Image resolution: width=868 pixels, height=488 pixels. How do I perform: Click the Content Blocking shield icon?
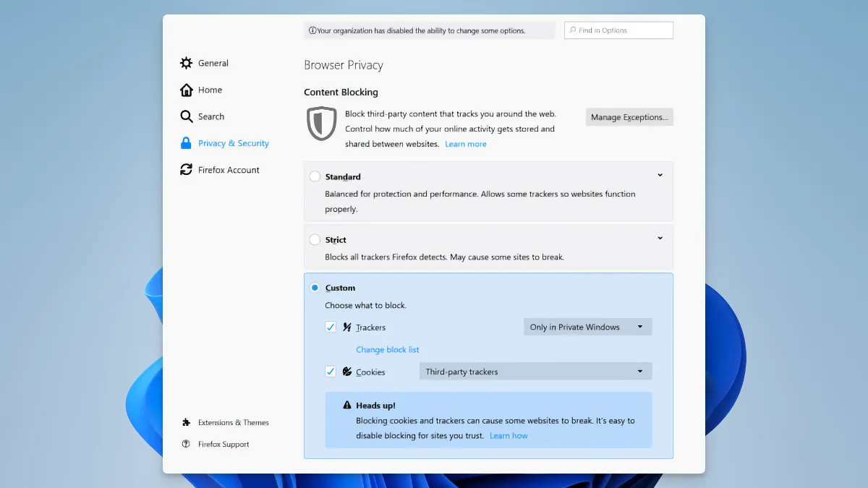322,124
